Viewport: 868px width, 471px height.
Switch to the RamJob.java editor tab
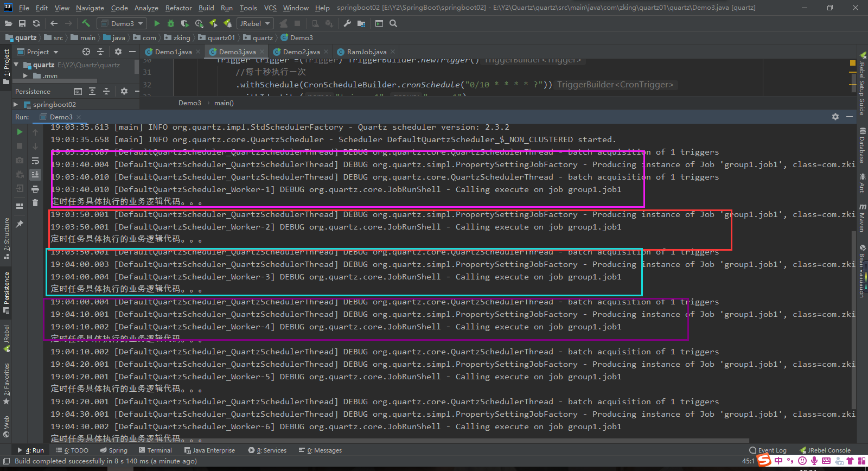367,52
